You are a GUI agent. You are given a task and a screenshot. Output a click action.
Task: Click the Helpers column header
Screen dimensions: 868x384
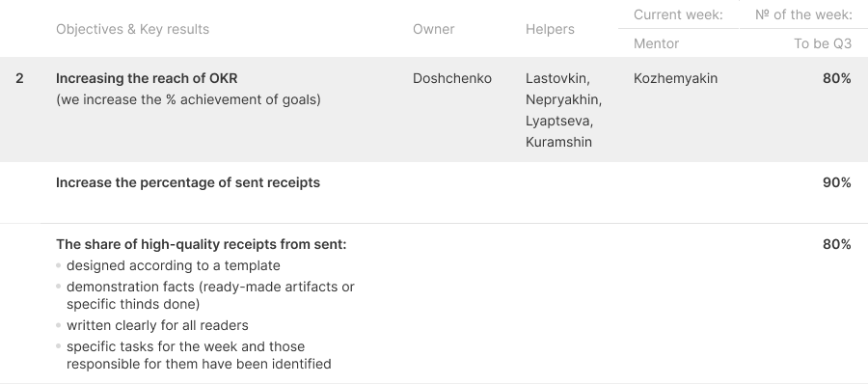tap(550, 29)
